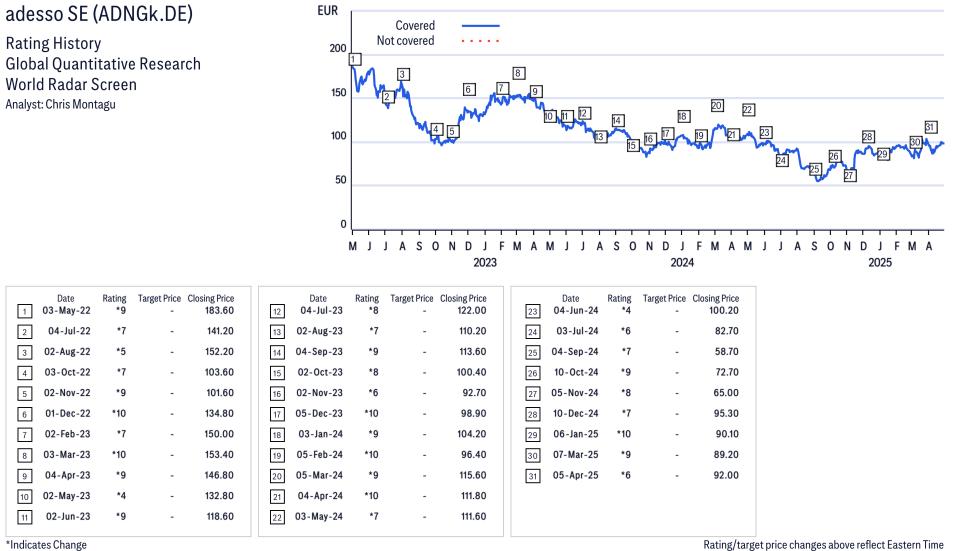Click the 'Global Quantitative Research' heading
955x551 pixels.
(103, 64)
